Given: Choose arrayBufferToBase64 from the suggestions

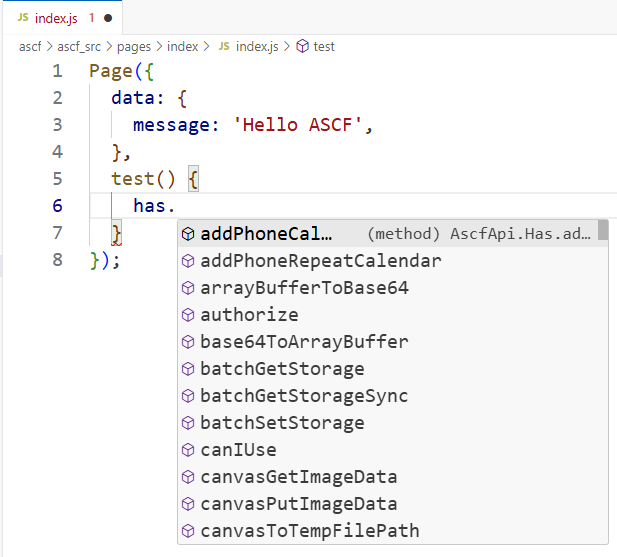Looking at the screenshot, I should [393, 288].
